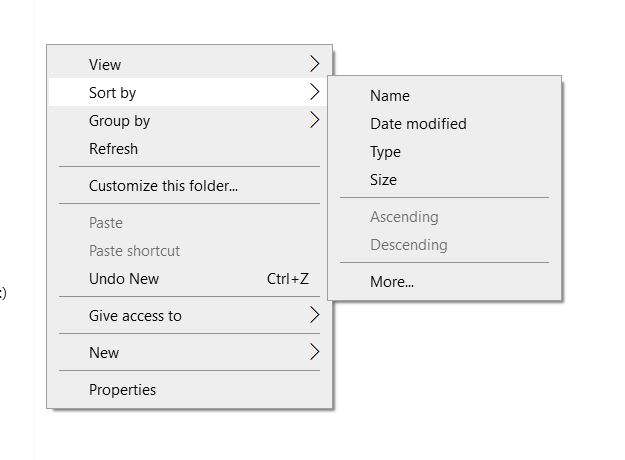Click the Sort by arrow chevron

click(x=314, y=92)
